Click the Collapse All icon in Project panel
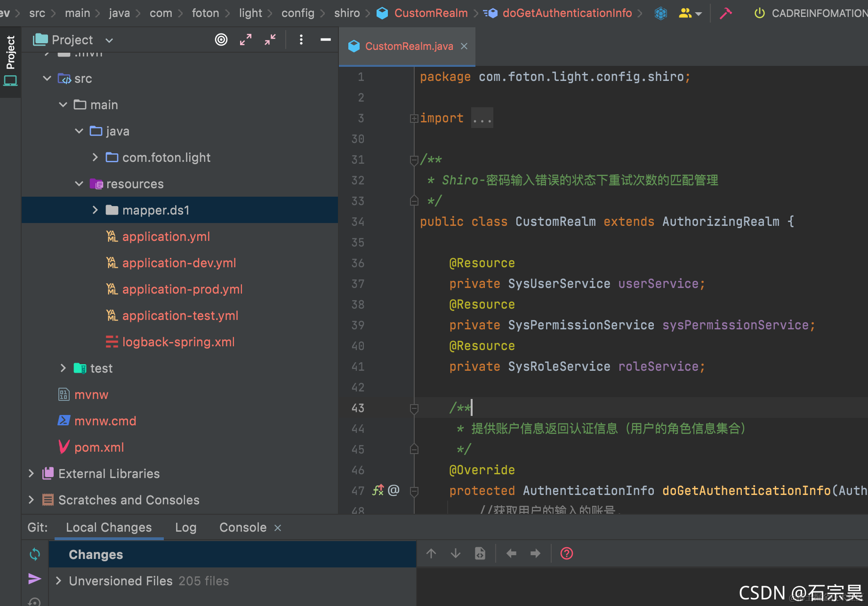868x606 pixels. 270,40
